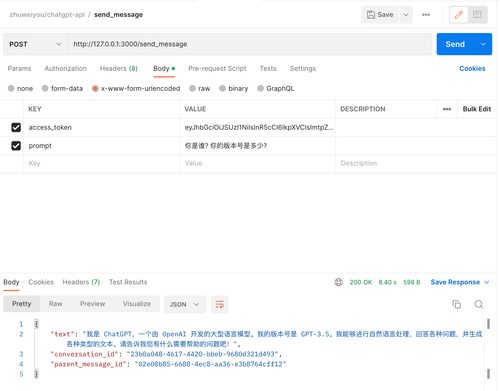
Task: Select x-www-form-urlencoded body type
Action: coord(136,88)
